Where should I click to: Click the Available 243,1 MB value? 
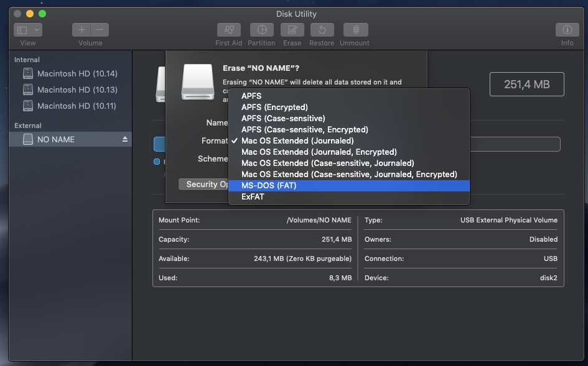point(302,258)
